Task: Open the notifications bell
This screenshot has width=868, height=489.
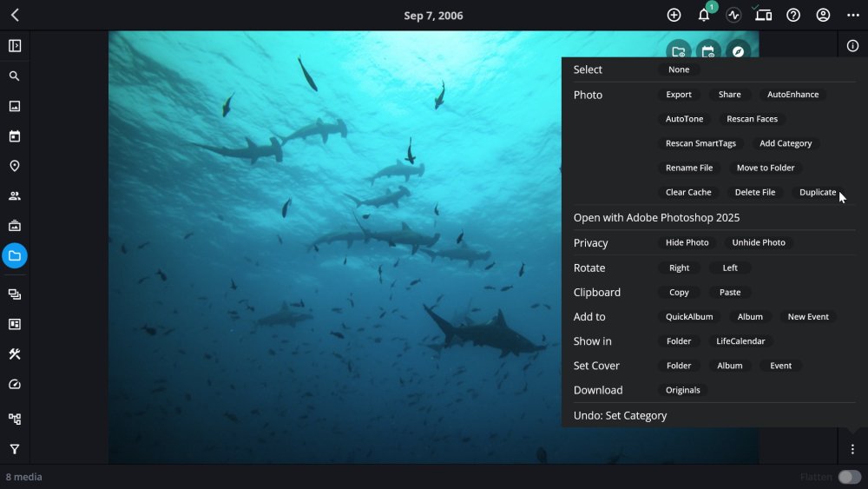Action: pos(704,16)
